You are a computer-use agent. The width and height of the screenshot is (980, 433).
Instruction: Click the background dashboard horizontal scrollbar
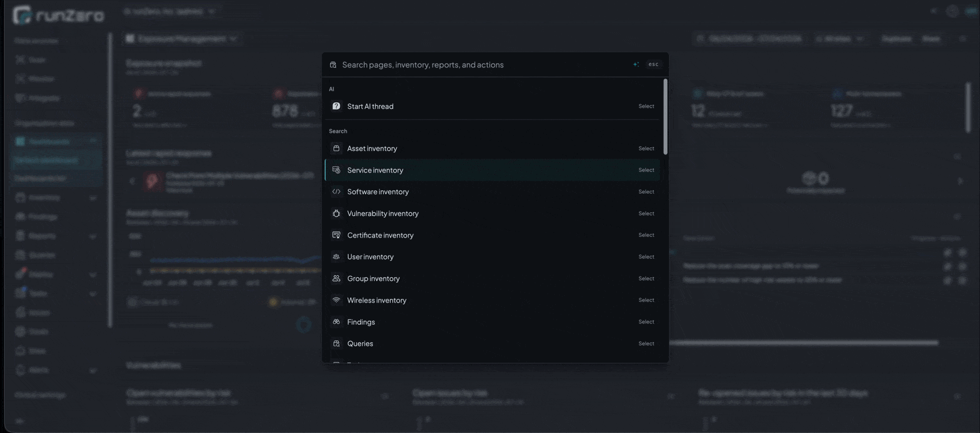click(804, 343)
